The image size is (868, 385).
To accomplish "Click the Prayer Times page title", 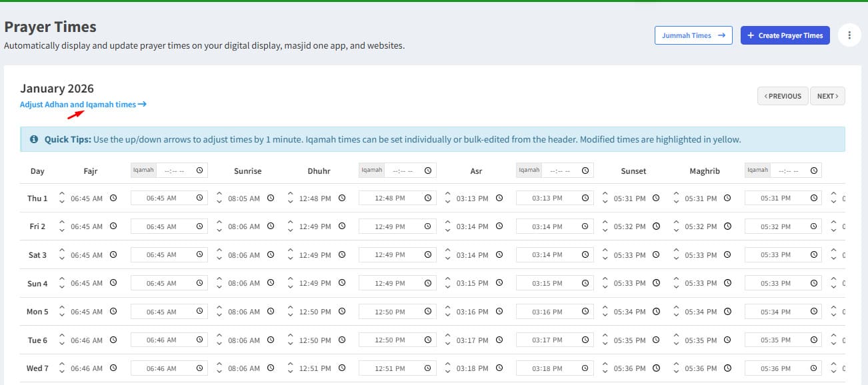I will [51, 27].
